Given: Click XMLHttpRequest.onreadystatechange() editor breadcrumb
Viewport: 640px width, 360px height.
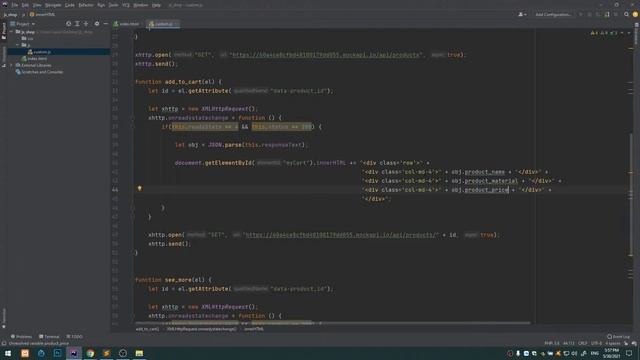Looking at the screenshot, I should [x=201, y=329].
